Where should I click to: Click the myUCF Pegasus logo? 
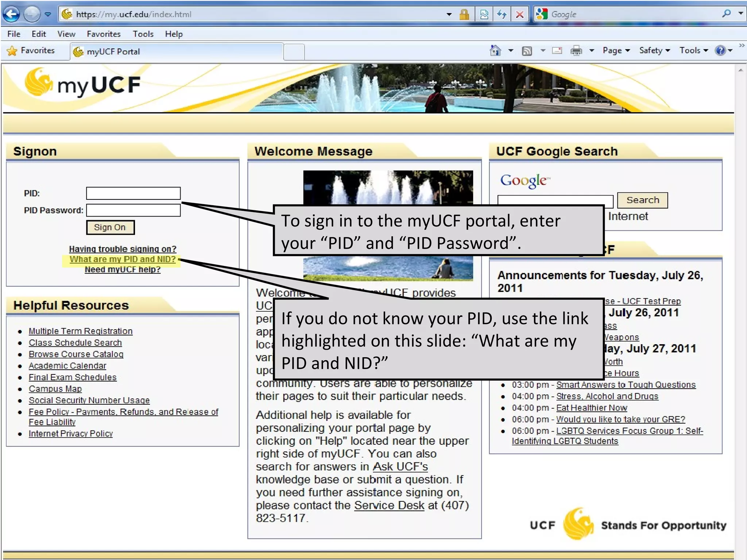point(82,83)
